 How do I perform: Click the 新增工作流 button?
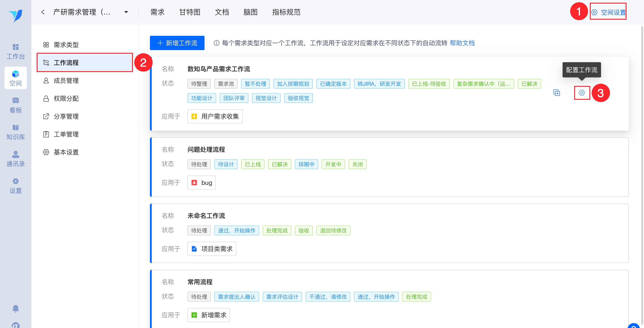pyautogui.click(x=177, y=43)
